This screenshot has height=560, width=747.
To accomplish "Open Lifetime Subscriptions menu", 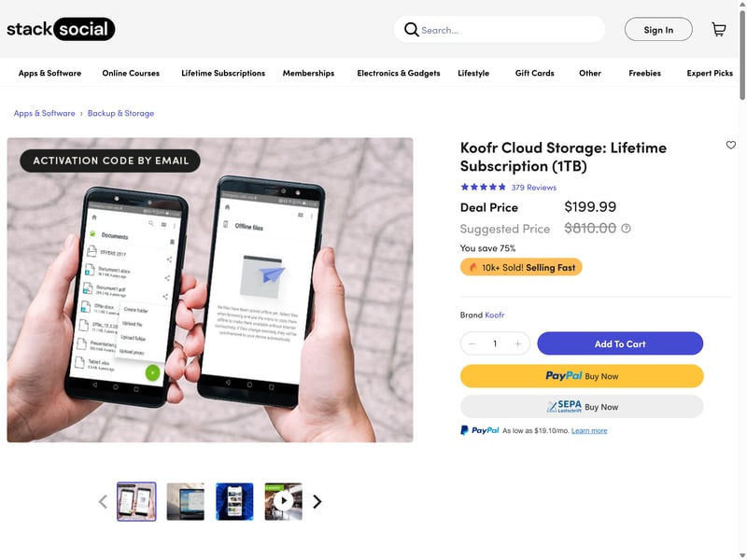I will point(223,73).
